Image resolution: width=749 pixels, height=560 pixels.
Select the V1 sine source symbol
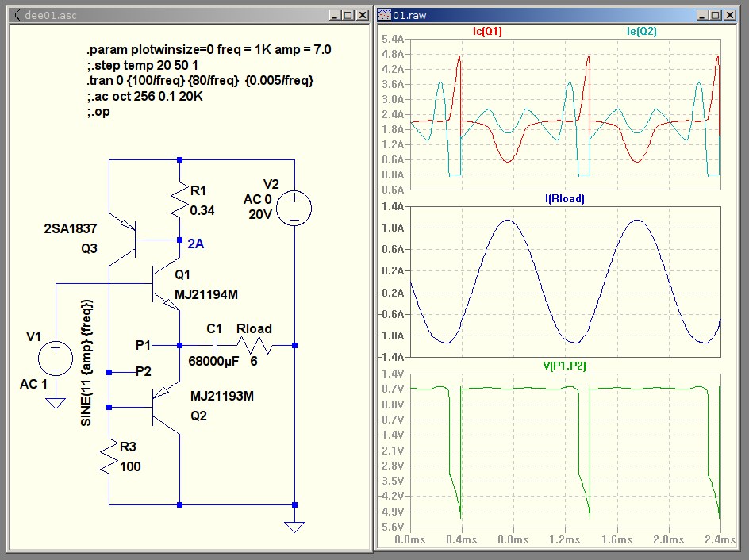click(x=56, y=358)
